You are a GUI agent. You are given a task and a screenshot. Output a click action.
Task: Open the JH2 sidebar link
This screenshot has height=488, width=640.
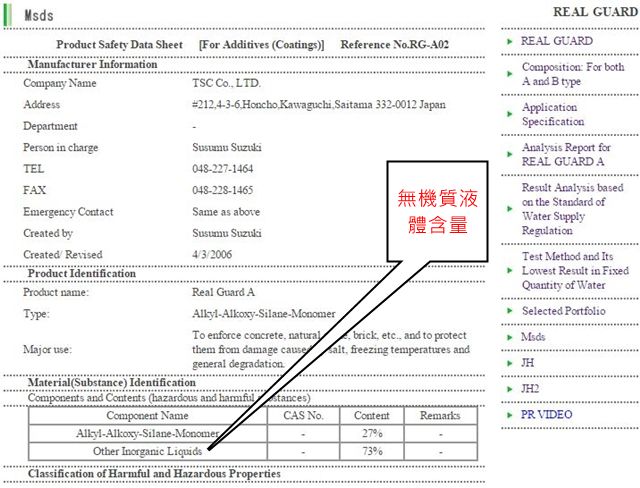(530, 388)
